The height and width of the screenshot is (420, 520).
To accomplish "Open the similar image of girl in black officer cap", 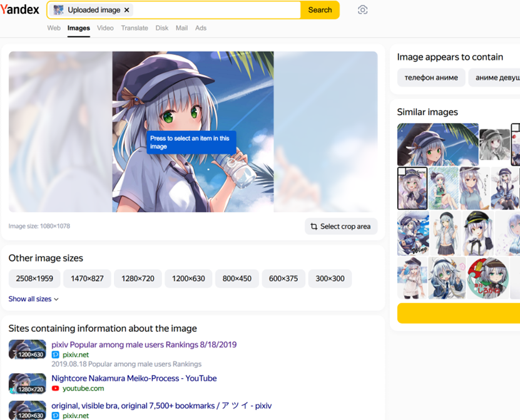I will click(478, 233).
